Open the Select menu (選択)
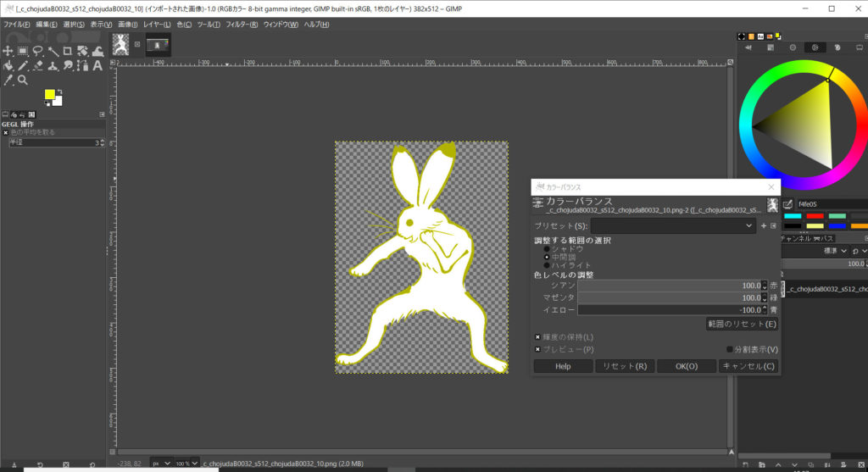Image resolution: width=868 pixels, height=472 pixels. tap(74, 25)
